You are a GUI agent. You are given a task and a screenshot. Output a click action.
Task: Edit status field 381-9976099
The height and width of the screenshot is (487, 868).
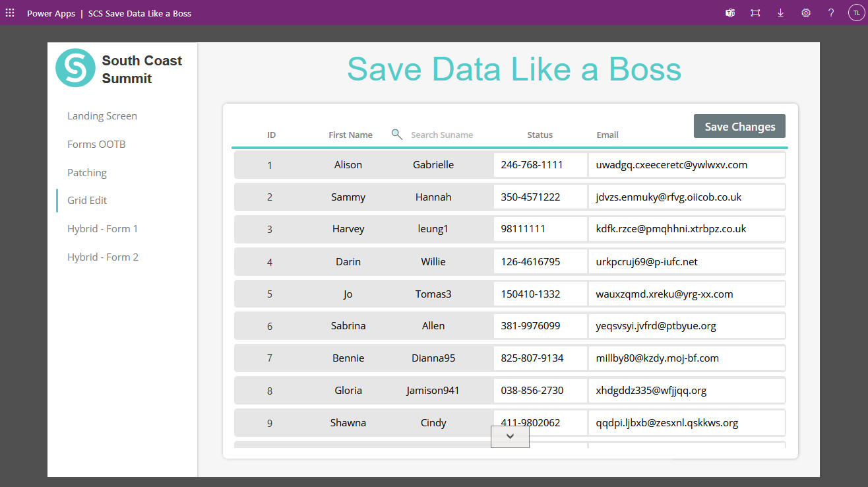[x=540, y=326]
